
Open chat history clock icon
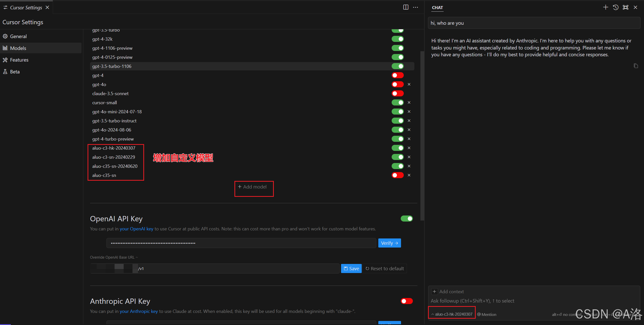[615, 7]
